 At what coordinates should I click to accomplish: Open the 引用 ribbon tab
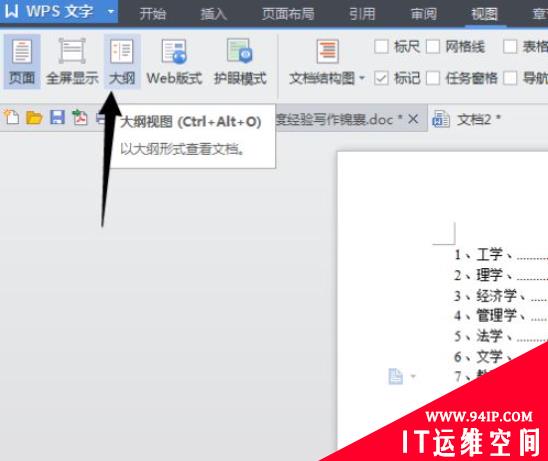pos(362,14)
